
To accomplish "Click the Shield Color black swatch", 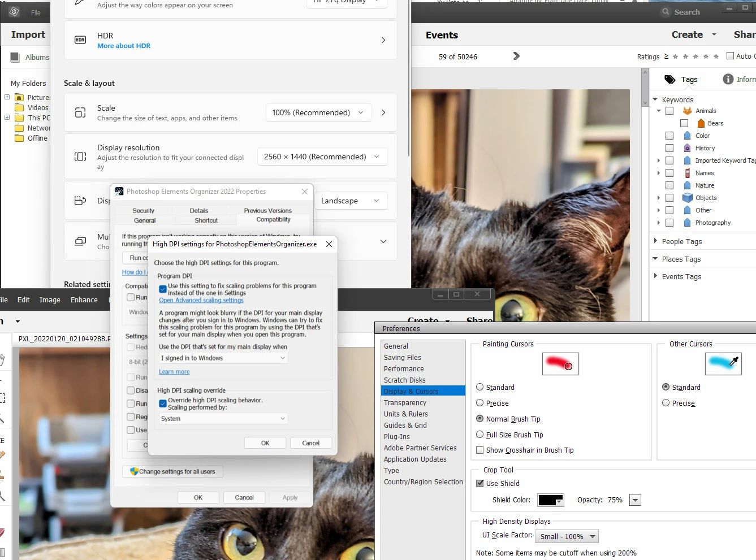I will (550, 500).
